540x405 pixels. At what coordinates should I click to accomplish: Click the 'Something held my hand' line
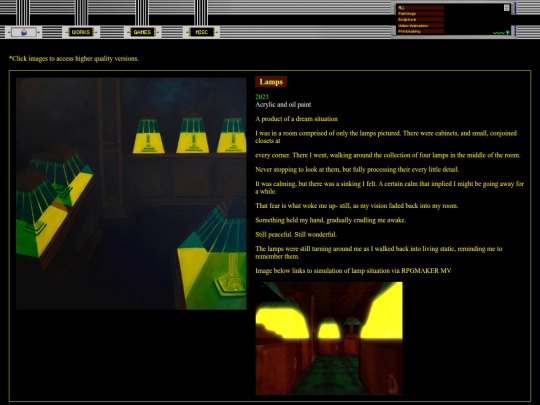[331, 220]
